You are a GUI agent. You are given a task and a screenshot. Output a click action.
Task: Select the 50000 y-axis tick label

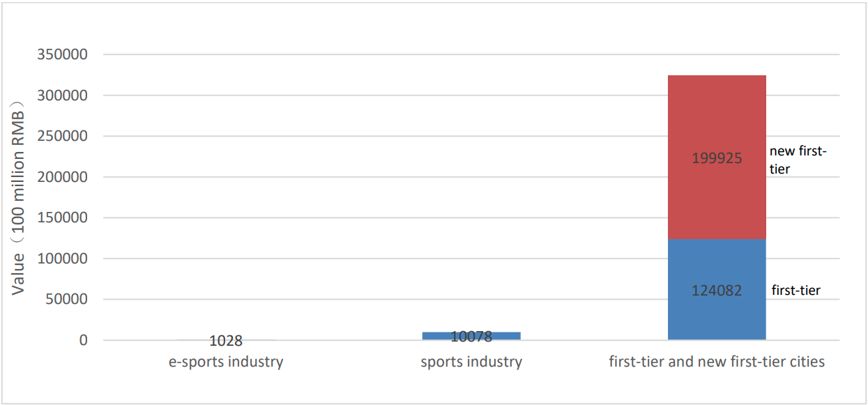(67, 299)
